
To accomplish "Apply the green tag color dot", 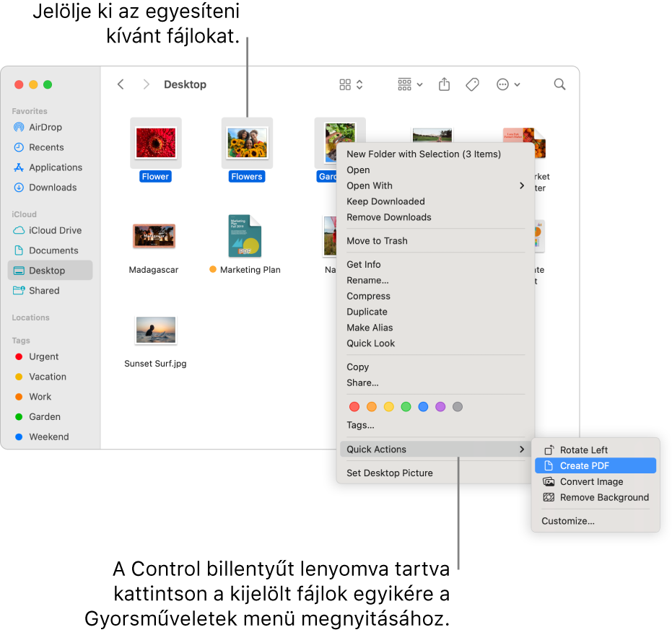I will (406, 407).
